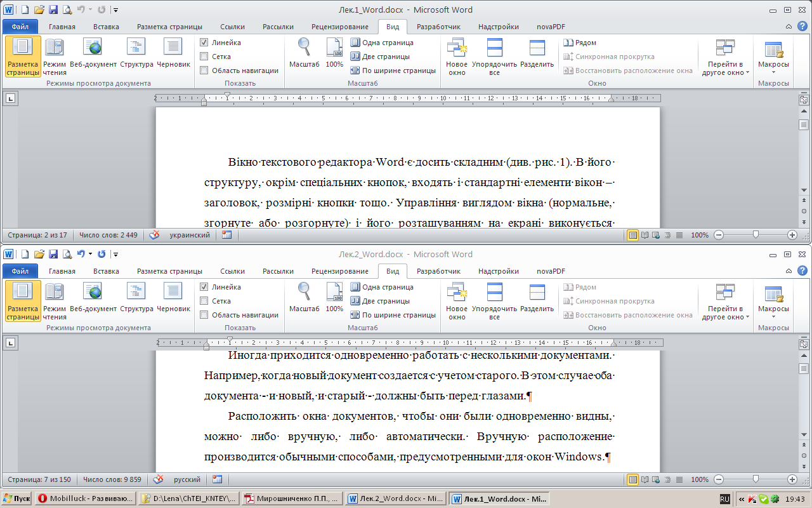Click Масштаб magnifier in Лек.2_Word window
This screenshot has height=508, width=812.
pyautogui.click(x=304, y=298)
